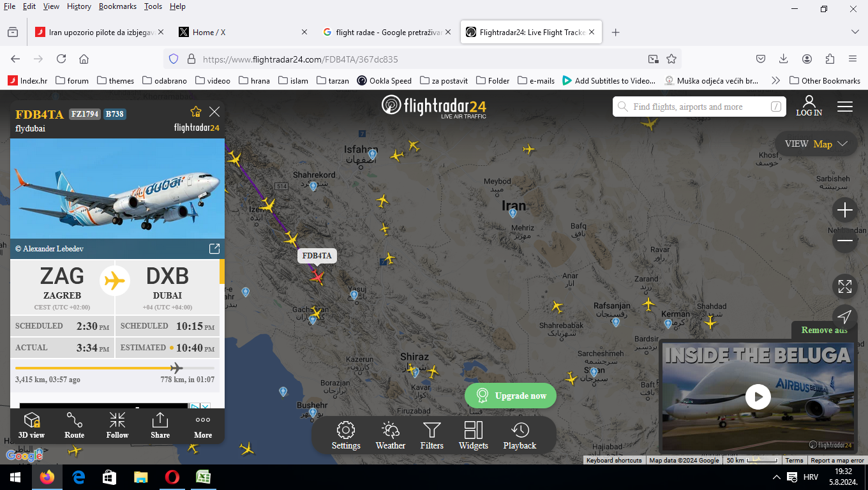Open the More options in flight panel
Image resolution: width=868 pixels, height=490 pixels.
pos(203,426)
